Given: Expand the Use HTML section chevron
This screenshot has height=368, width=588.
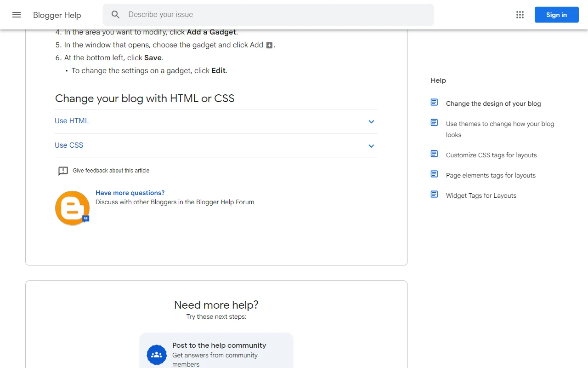Looking at the screenshot, I should click(371, 121).
